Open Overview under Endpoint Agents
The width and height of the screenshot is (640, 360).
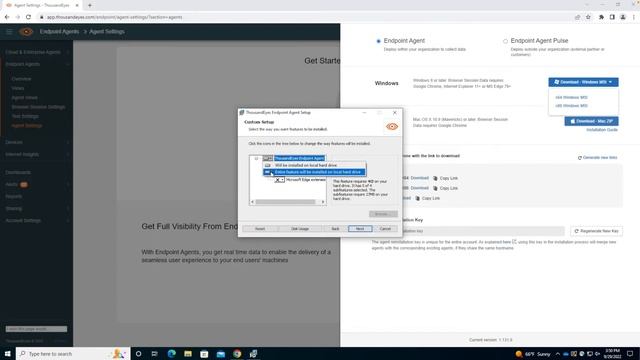[x=21, y=79]
